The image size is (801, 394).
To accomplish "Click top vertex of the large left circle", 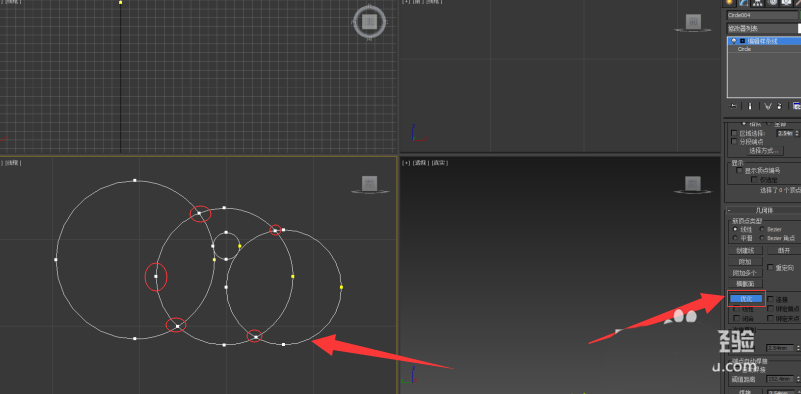I will tap(135, 180).
